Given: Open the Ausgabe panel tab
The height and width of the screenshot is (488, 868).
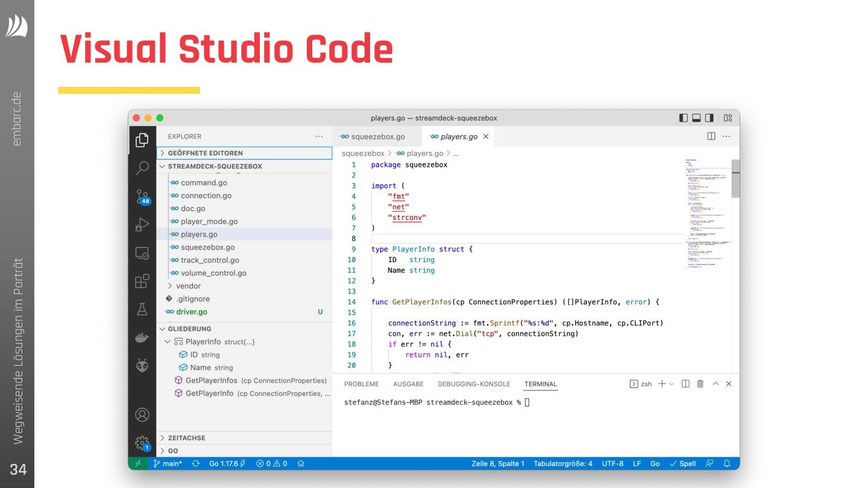Looking at the screenshot, I should click(408, 384).
